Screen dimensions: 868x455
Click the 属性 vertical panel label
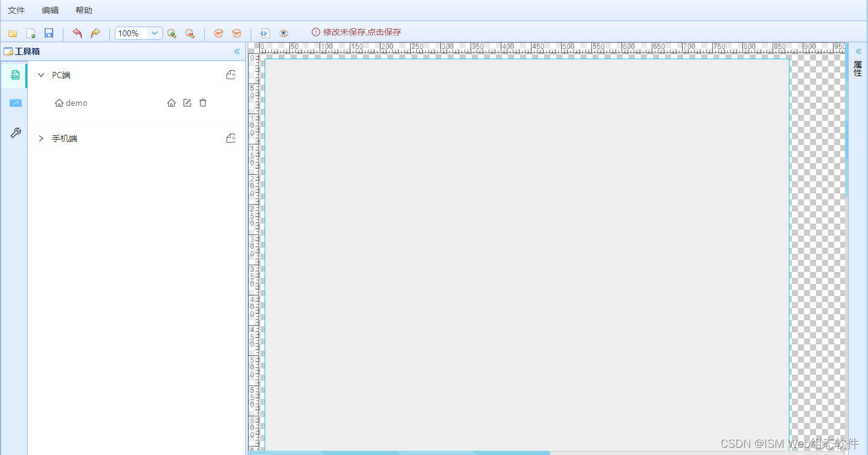click(858, 68)
